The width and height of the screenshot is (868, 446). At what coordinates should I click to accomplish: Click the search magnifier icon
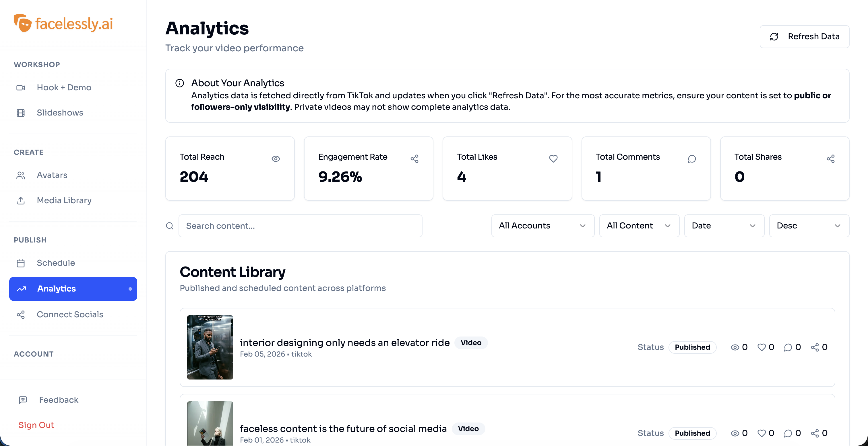(x=170, y=226)
